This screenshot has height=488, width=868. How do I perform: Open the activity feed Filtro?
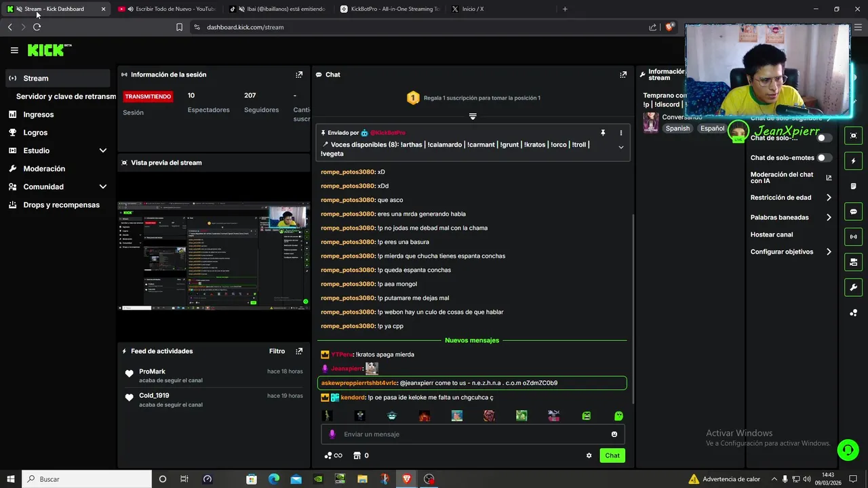[x=277, y=351]
